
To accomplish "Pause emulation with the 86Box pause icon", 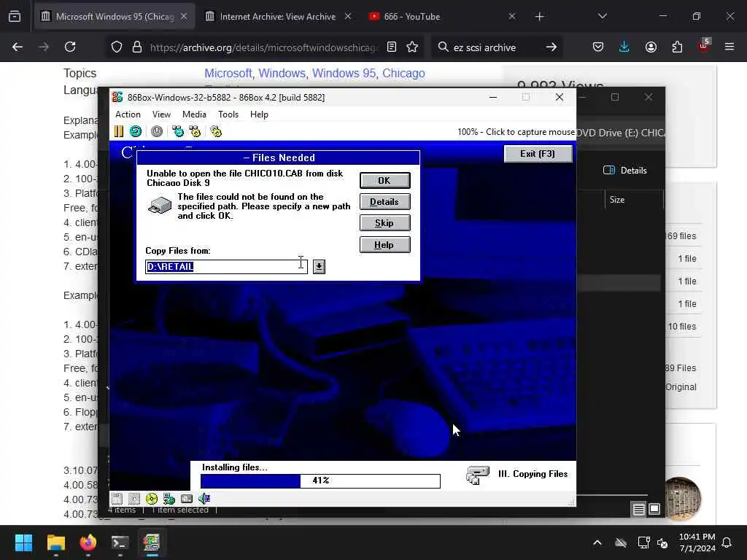I will click(x=119, y=131).
